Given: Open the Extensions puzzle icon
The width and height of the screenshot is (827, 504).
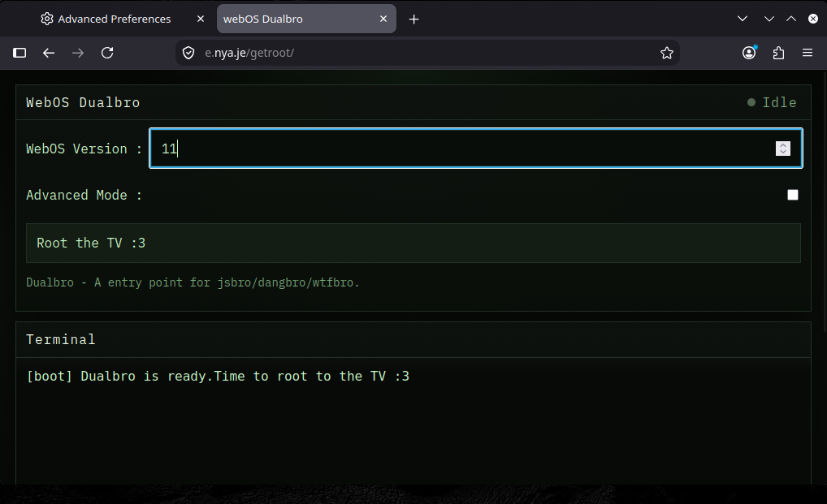Looking at the screenshot, I should point(778,53).
